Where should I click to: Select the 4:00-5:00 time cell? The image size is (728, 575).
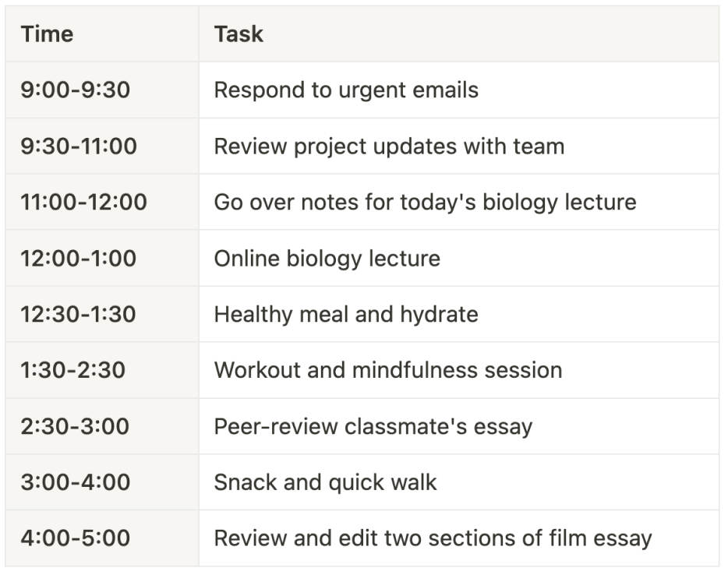(x=75, y=538)
